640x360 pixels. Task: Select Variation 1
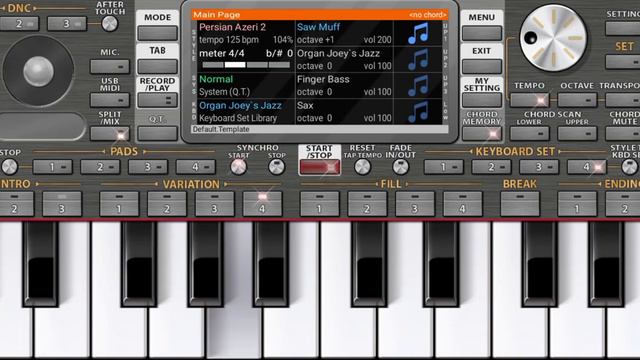click(x=119, y=204)
